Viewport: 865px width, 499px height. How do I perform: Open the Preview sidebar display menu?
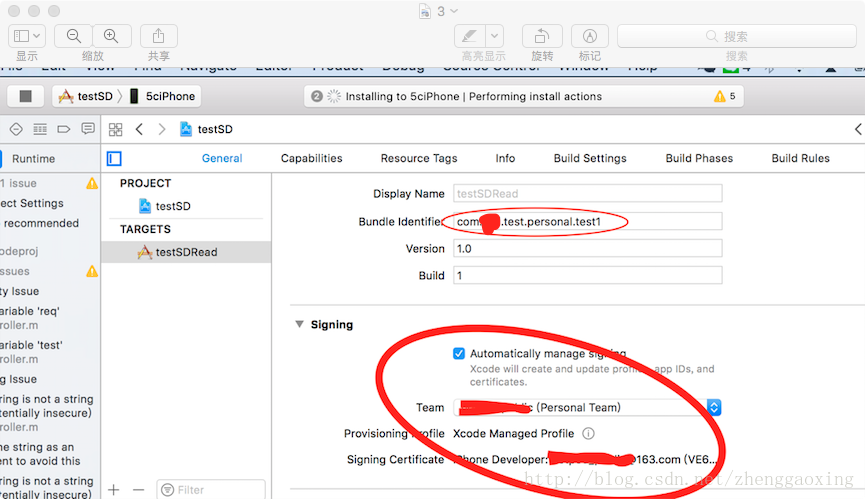26,36
